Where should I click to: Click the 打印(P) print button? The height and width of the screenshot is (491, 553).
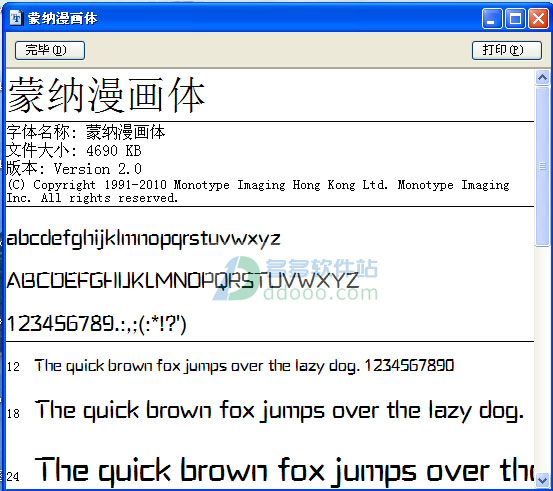pos(506,50)
